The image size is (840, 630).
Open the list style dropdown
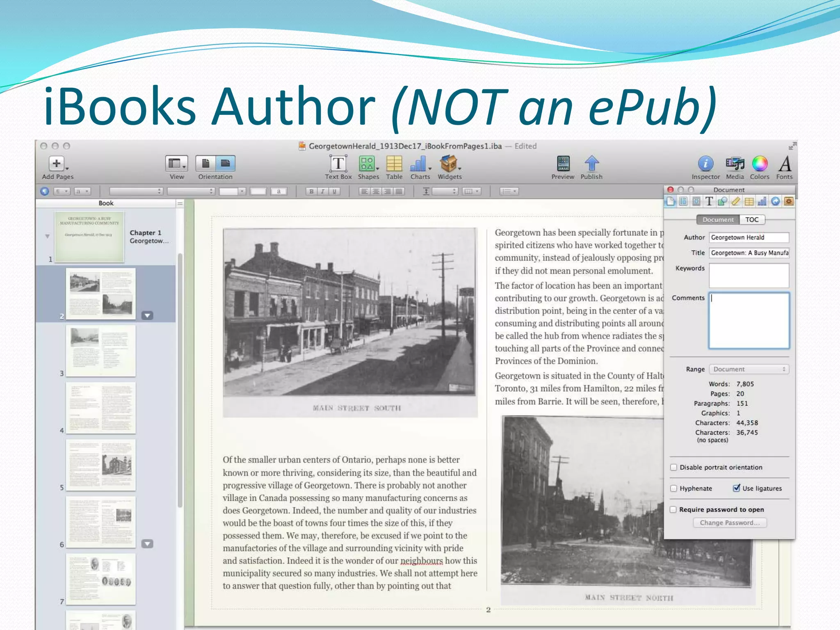click(509, 191)
